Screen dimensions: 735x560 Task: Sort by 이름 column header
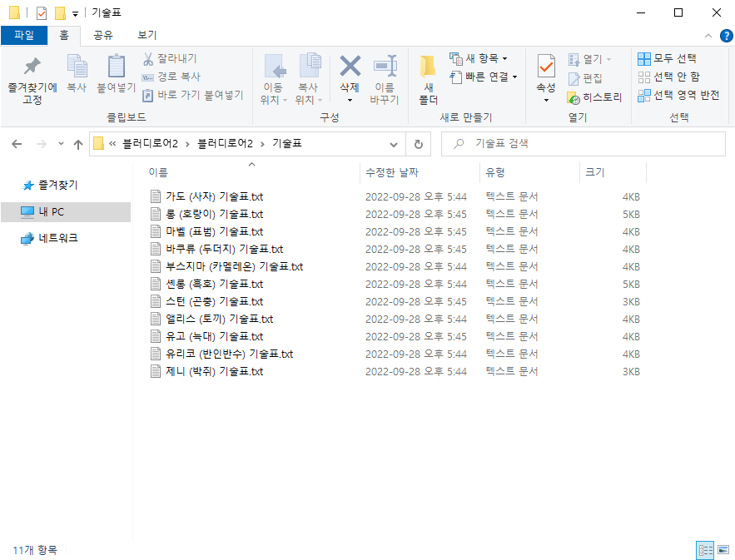pyautogui.click(x=158, y=172)
